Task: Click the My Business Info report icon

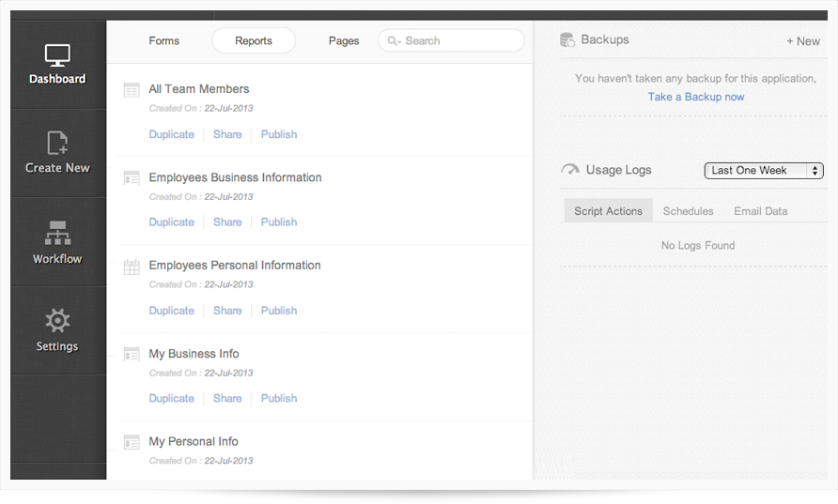Action: pyautogui.click(x=132, y=355)
